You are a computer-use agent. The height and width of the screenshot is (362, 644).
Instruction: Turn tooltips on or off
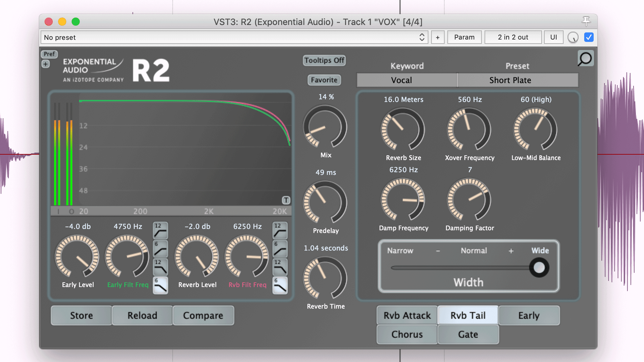pyautogui.click(x=324, y=60)
